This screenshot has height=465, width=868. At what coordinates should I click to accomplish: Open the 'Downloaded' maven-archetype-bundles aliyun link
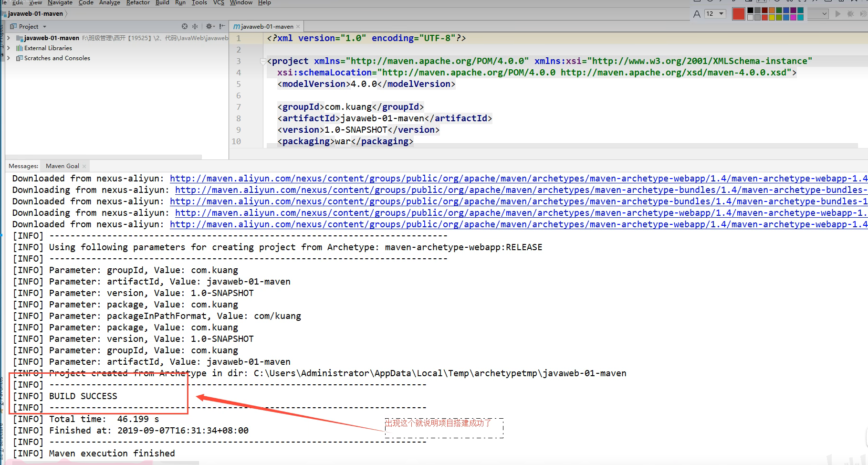[519, 201]
